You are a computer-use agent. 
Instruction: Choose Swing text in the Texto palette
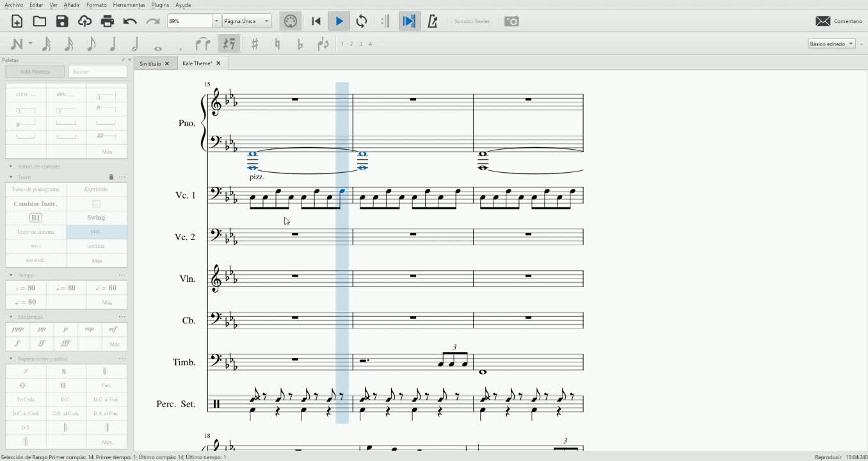point(97,218)
